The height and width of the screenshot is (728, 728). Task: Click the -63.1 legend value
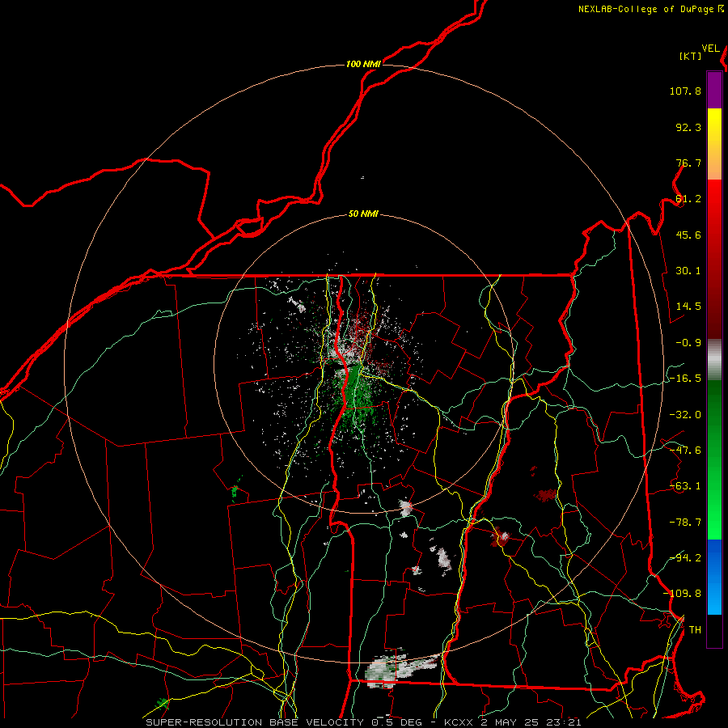click(x=685, y=486)
